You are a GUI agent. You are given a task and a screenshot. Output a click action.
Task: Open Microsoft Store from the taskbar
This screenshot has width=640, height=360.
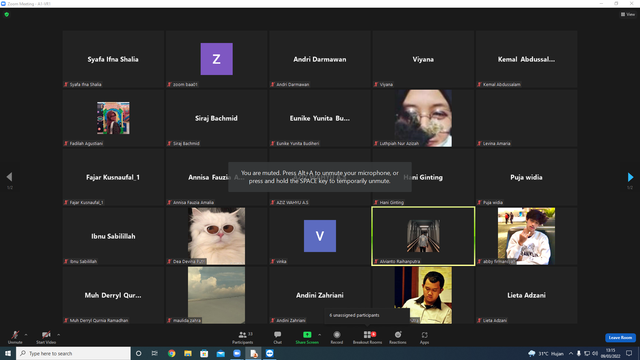[204, 353]
